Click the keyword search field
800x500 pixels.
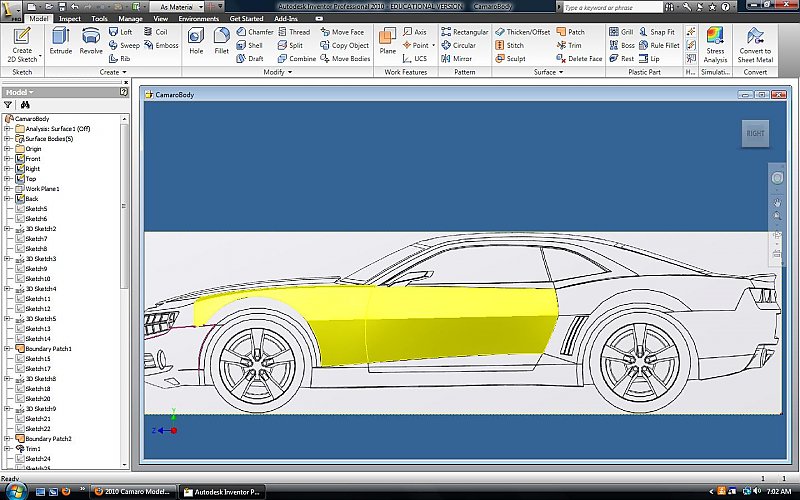click(613, 7)
